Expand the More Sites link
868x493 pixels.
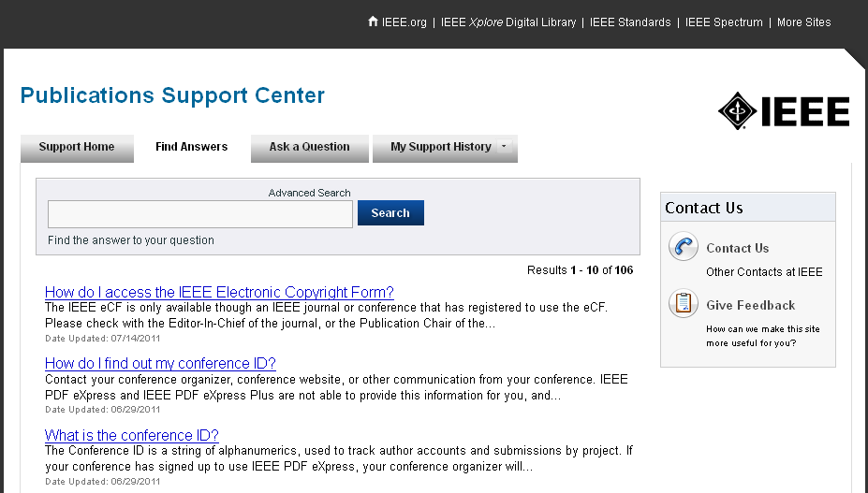pos(803,22)
